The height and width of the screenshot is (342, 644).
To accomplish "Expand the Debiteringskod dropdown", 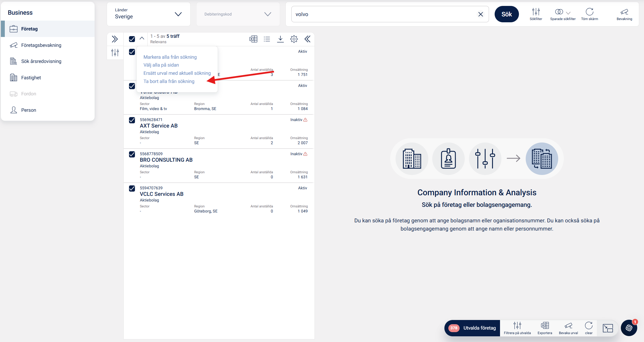I will click(x=238, y=14).
